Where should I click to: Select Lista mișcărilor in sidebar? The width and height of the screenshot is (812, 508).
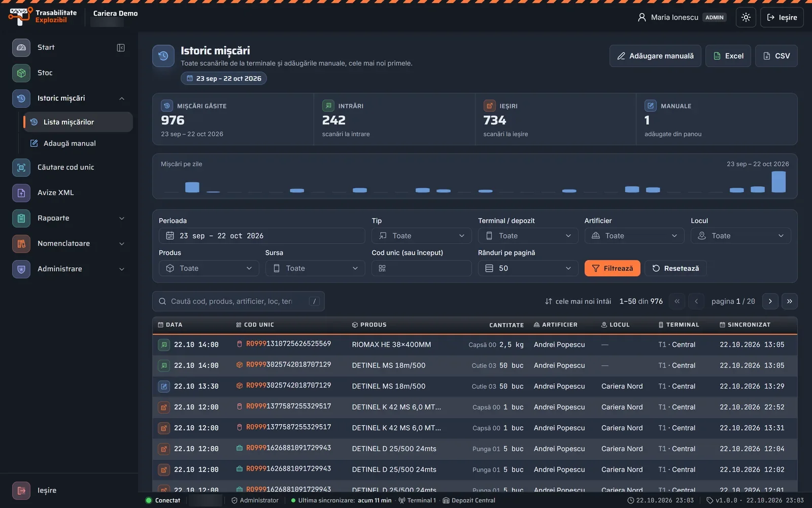point(78,122)
